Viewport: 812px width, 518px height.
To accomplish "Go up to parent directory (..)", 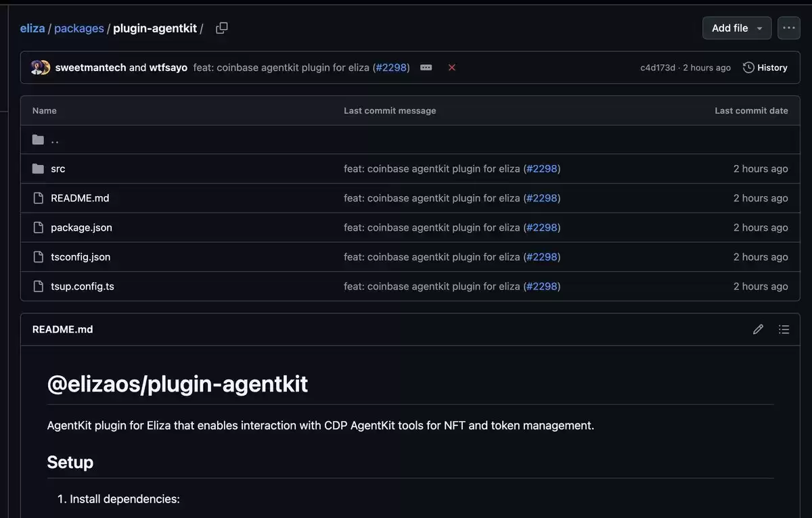I will click(55, 140).
